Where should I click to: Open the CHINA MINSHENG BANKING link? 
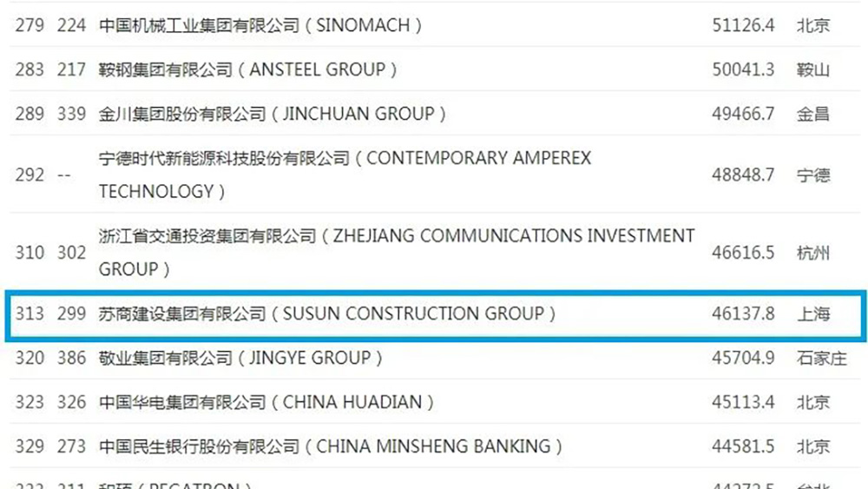[x=331, y=446]
